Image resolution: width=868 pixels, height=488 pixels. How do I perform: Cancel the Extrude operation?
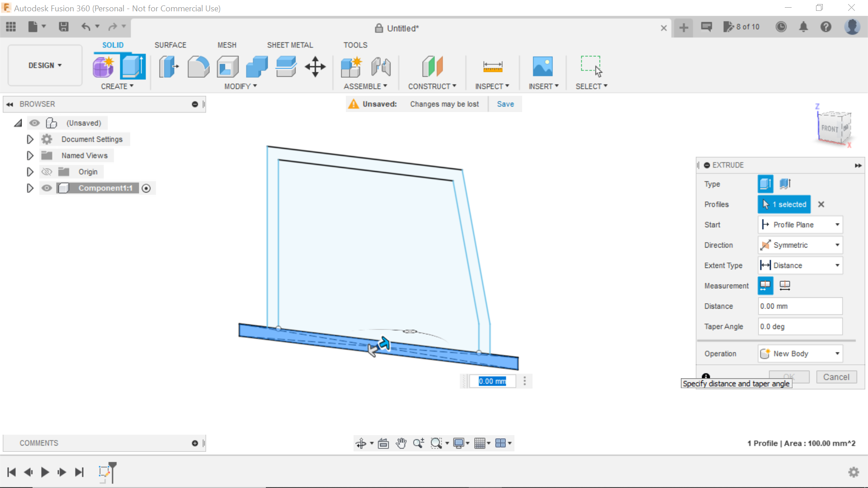(836, 377)
